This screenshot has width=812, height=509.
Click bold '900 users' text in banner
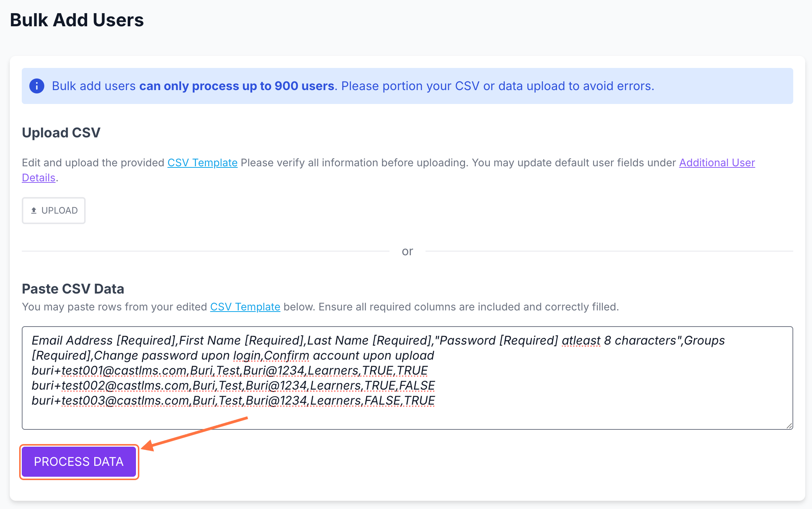pyautogui.click(x=304, y=86)
